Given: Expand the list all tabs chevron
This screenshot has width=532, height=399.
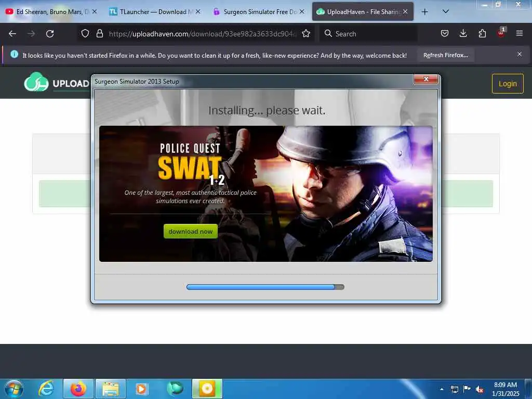Looking at the screenshot, I should pos(446,11).
